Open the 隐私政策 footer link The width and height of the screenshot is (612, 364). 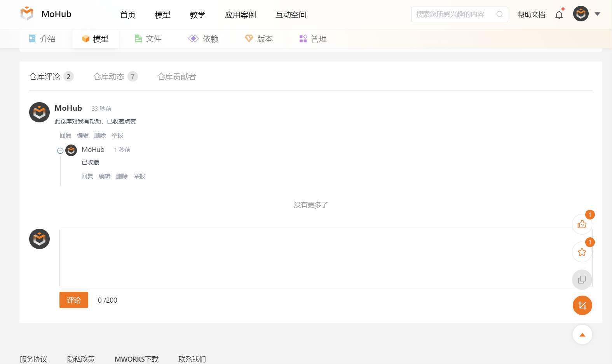point(81,359)
